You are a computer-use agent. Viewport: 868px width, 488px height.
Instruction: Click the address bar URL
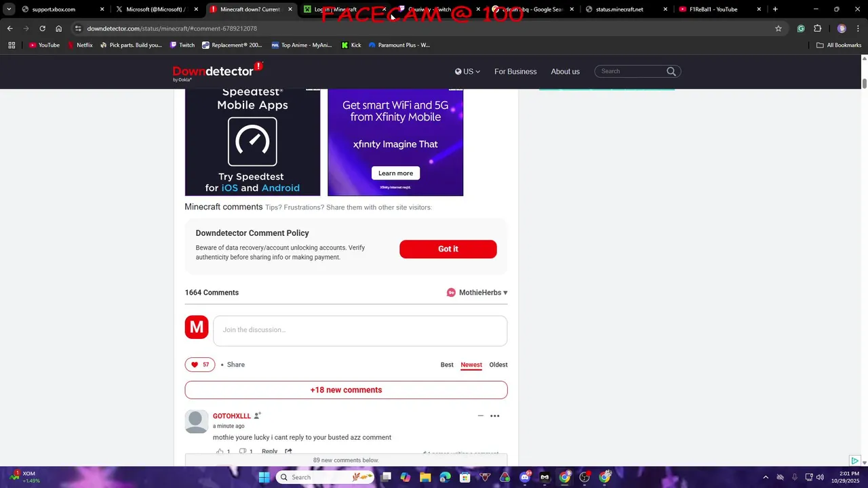[x=172, y=28]
